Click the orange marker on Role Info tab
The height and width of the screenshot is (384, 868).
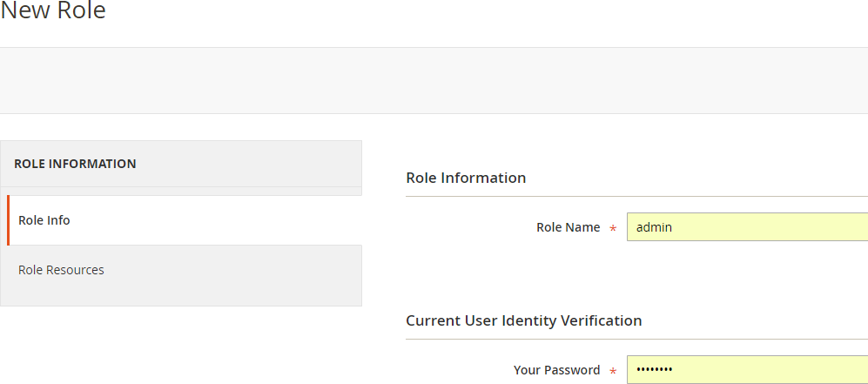9,220
